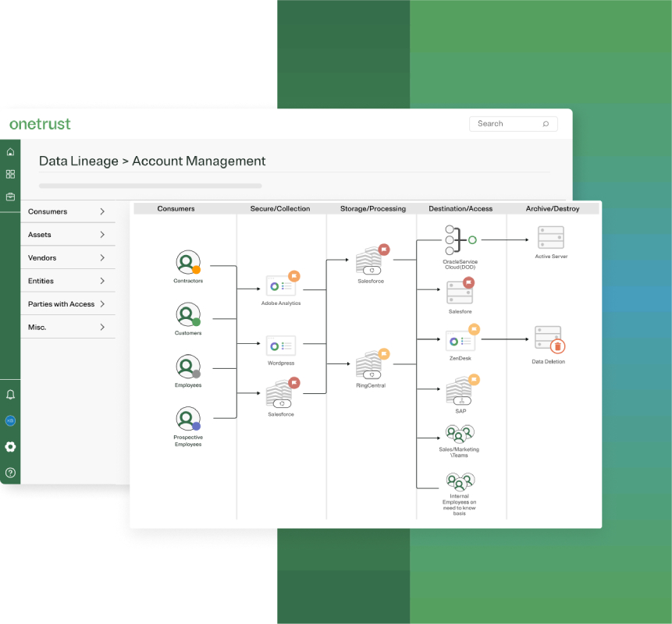
Task: Open the dashboard grid icon
Action: tap(10, 174)
